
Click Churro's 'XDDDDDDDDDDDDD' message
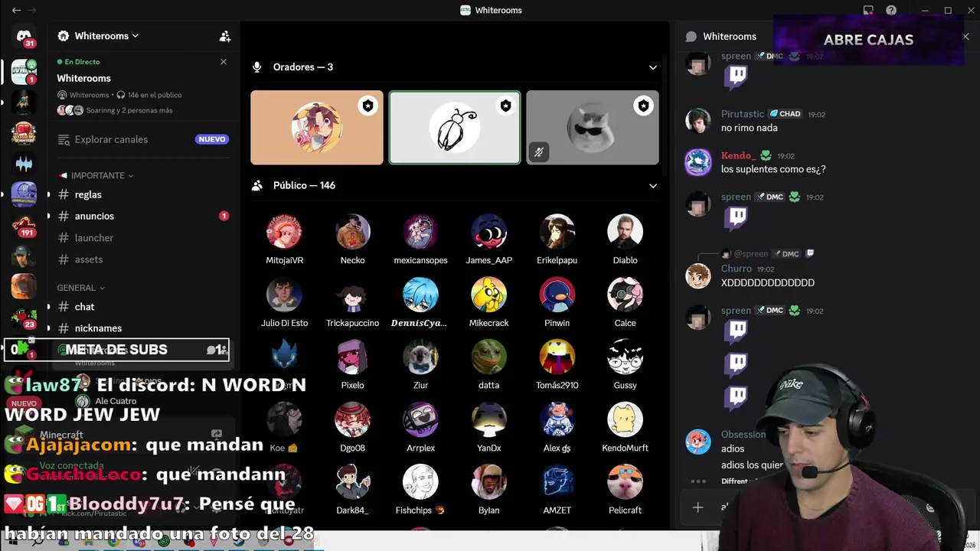(768, 282)
